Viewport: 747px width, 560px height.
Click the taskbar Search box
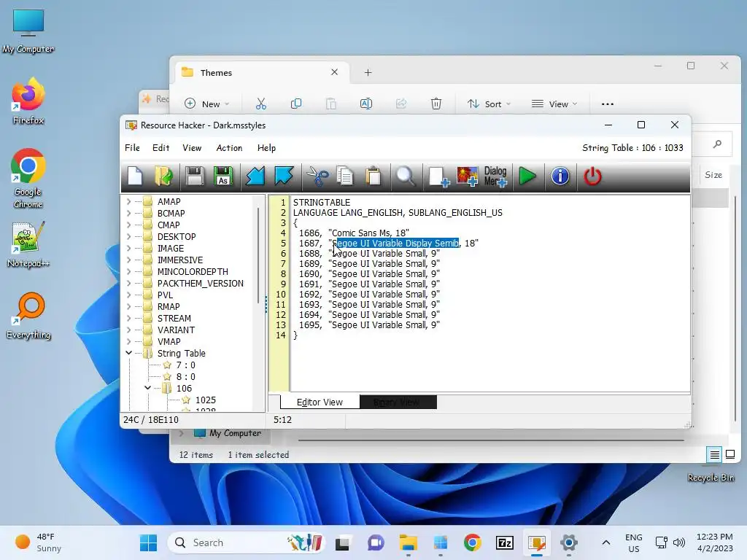click(x=245, y=542)
